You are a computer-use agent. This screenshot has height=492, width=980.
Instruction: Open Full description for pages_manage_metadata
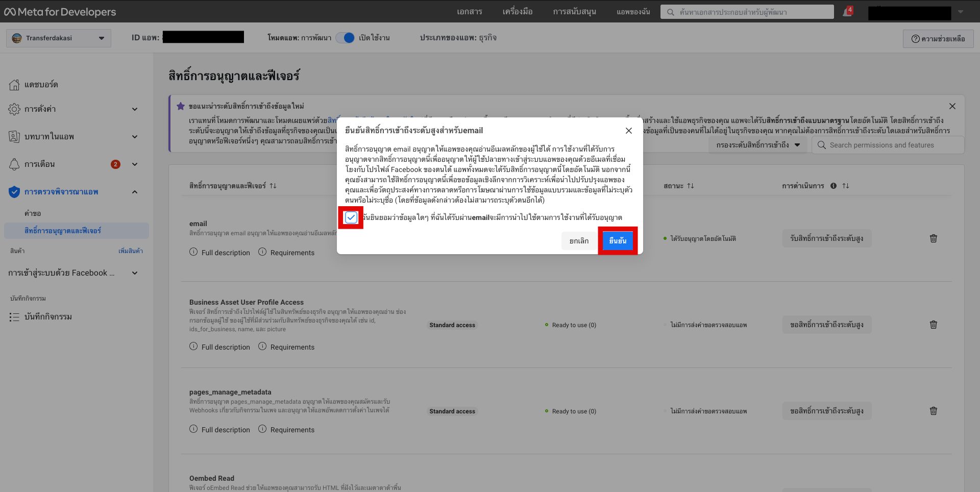[219, 429]
